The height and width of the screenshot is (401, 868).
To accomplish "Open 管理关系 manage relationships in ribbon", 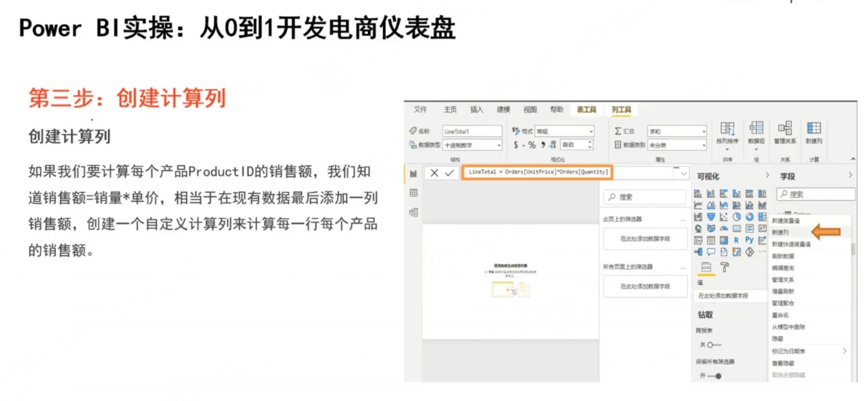I will (785, 133).
